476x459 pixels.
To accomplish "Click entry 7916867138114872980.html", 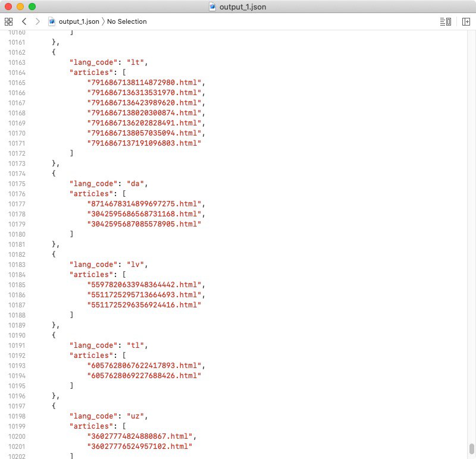I will (144, 83).
